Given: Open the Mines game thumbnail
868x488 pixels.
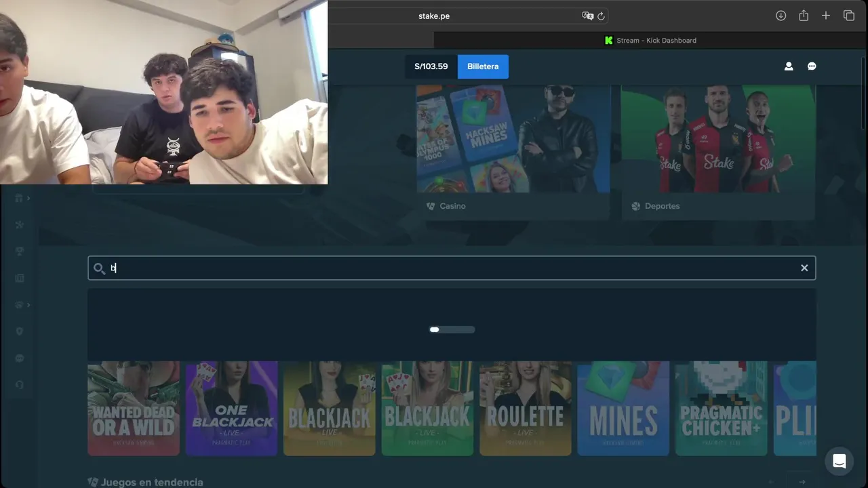Looking at the screenshot, I should [623, 408].
